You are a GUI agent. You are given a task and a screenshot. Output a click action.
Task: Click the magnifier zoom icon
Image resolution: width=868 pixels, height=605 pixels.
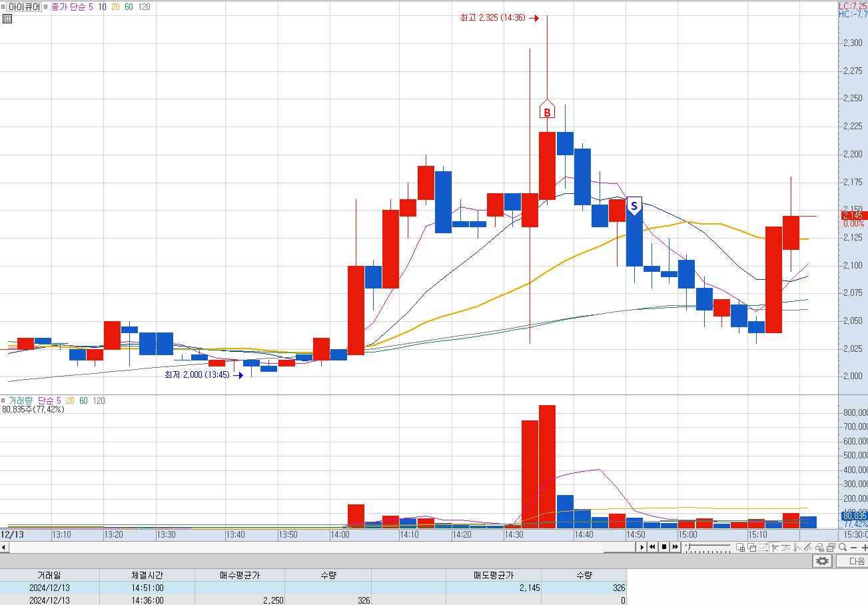pyautogui.click(x=843, y=547)
